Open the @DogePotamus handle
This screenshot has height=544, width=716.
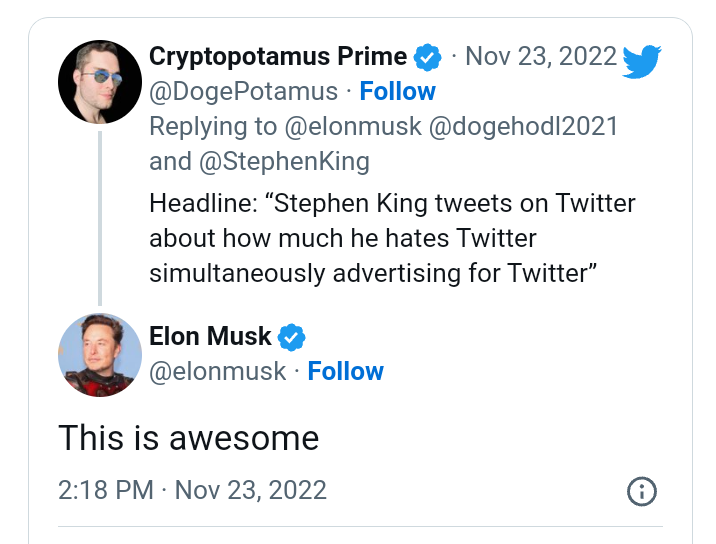point(243,91)
